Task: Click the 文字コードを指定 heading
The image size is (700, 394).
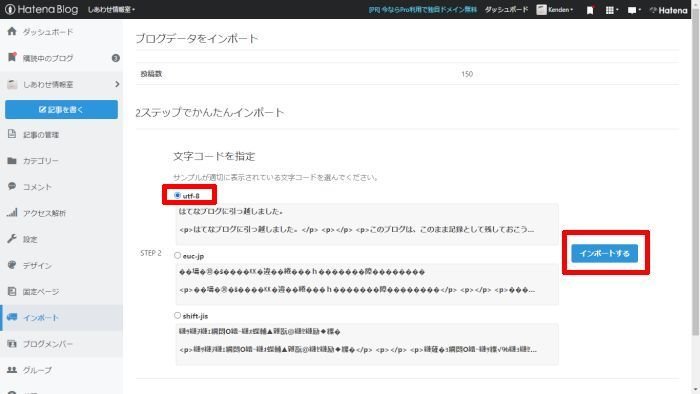Action: pos(214,156)
